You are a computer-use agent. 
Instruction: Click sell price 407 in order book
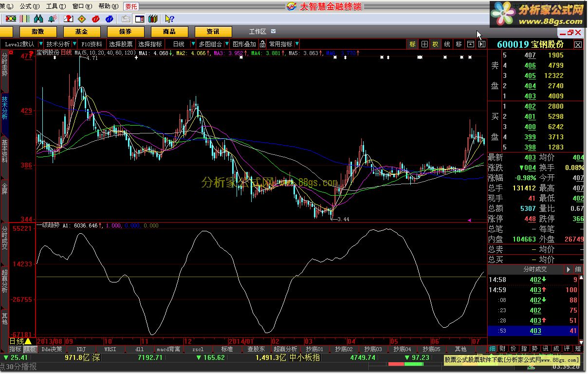[530, 55]
